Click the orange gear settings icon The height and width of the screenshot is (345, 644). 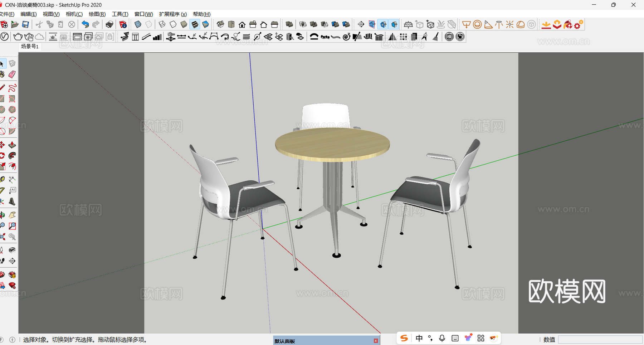pyautogui.click(x=579, y=24)
